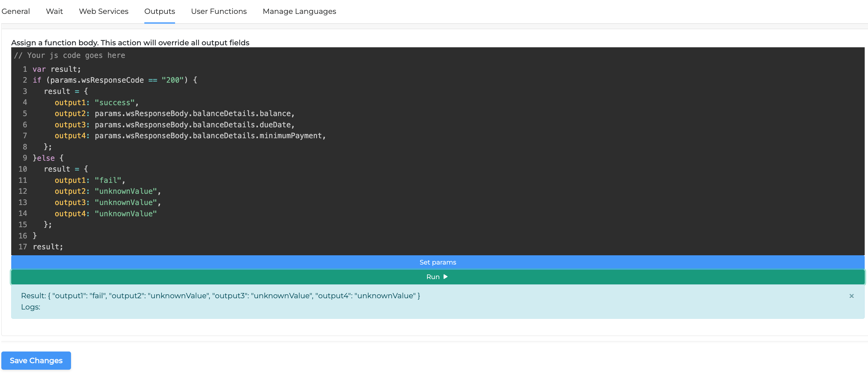The image size is (868, 373).
Task: Click balanceDetails.dueDate on line 6
Action: click(x=241, y=125)
